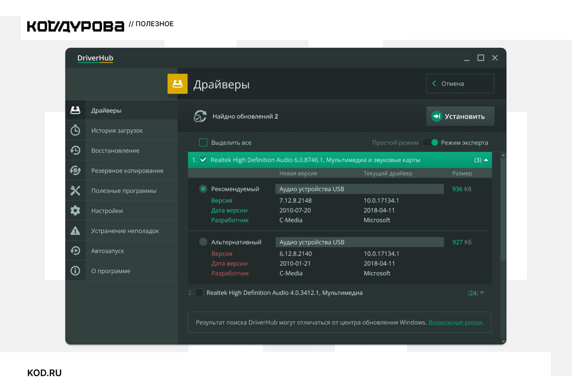Screen dimensions: 572x392
Task: Open Автозапуск section
Action: pos(121,251)
